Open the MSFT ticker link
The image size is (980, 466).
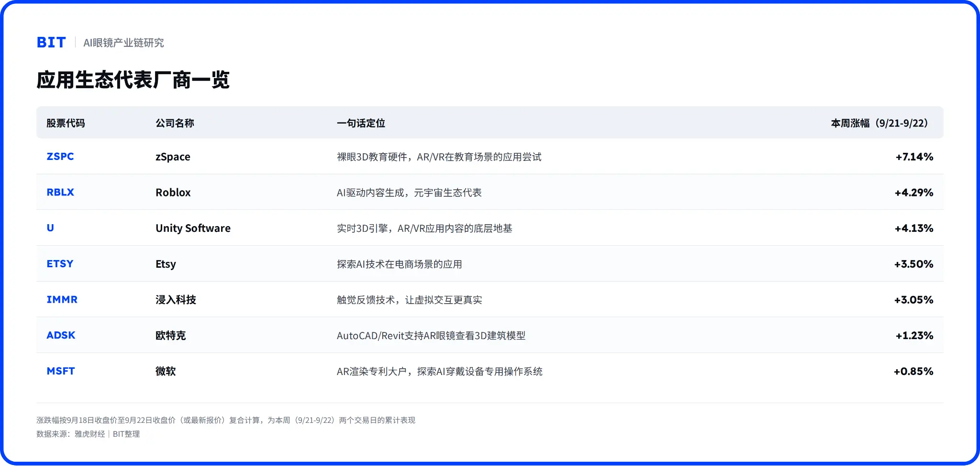pyautogui.click(x=61, y=371)
